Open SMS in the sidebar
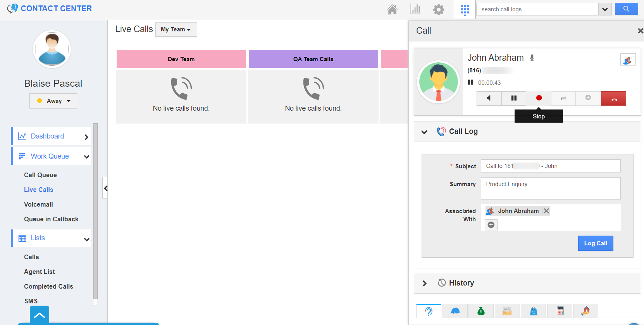Image resolution: width=644 pixels, height=325 pixels. pyautogui.click(x=31, y=301)
